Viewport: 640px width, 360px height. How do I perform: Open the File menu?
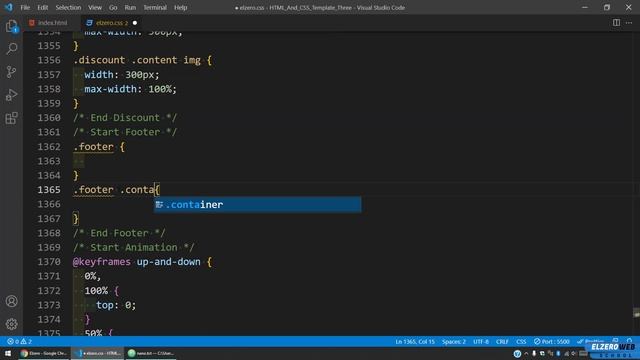[25, 7]
